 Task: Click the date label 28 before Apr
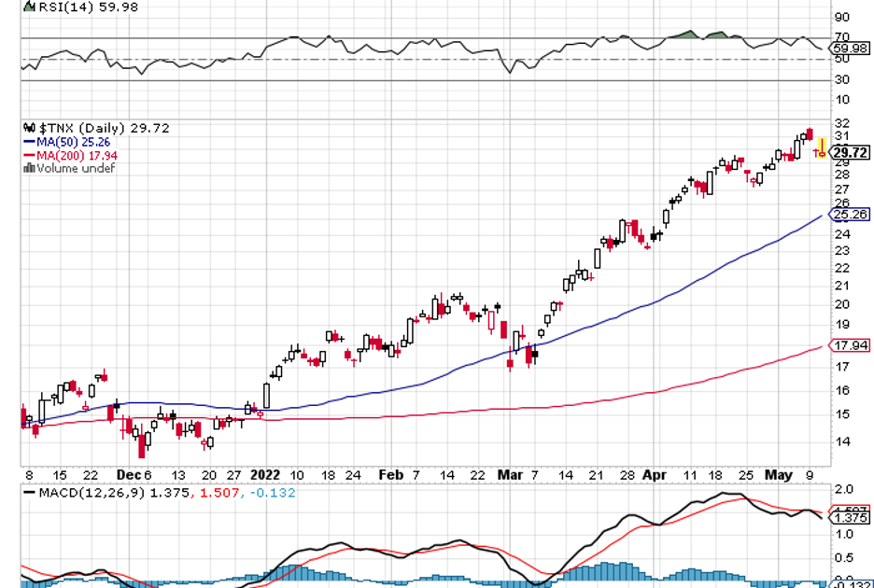click(x=627, y=475)
